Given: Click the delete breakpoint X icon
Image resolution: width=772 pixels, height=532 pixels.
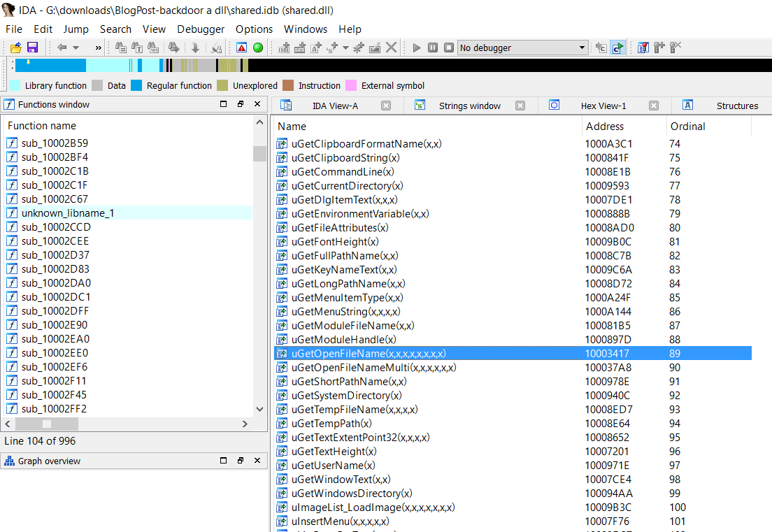Looking at the screenshot, I should 675,48.
